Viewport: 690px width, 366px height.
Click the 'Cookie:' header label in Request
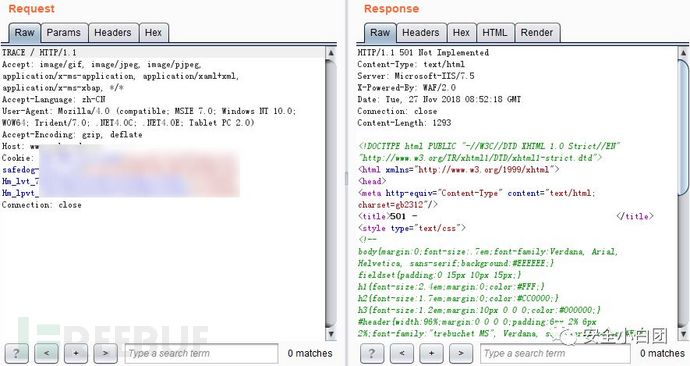pos(18,158)
